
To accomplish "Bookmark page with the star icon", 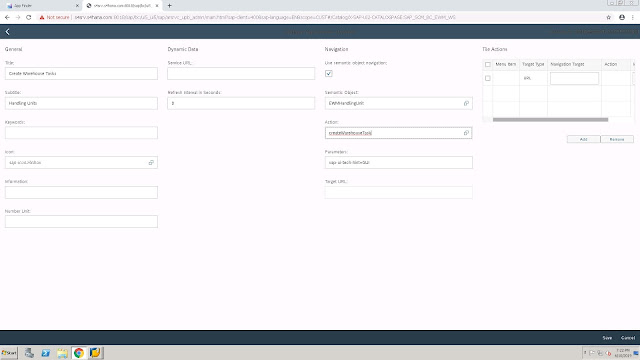I will pos(609,17).
